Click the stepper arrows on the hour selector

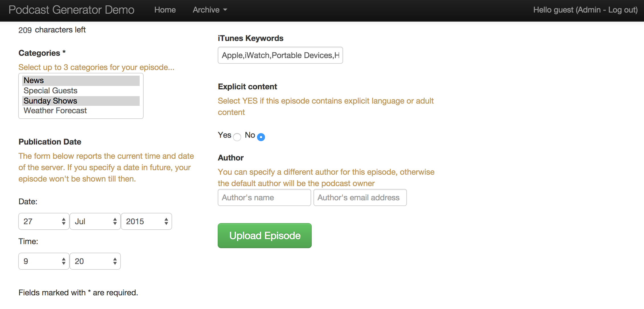(x=64, y=261)
